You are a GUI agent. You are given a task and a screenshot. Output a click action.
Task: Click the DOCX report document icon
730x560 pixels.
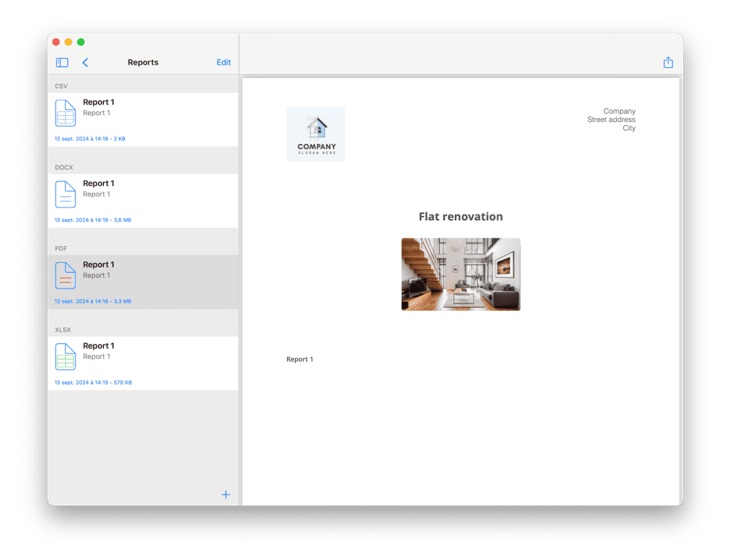pyautogui.click(x=66, y=195)
